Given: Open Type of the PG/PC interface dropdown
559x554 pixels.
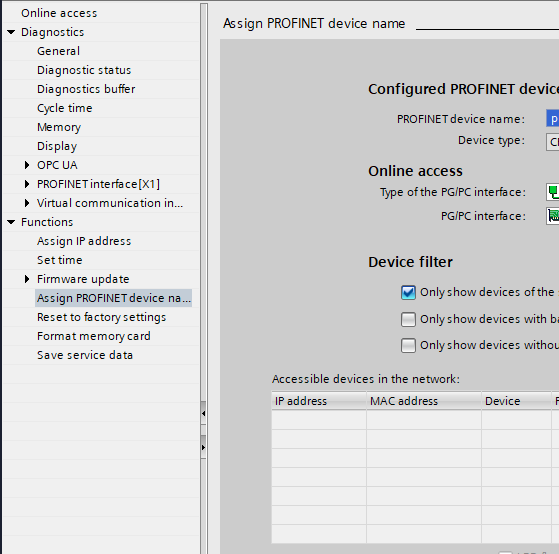Looking at the screenshot, I should coord(553,193).
